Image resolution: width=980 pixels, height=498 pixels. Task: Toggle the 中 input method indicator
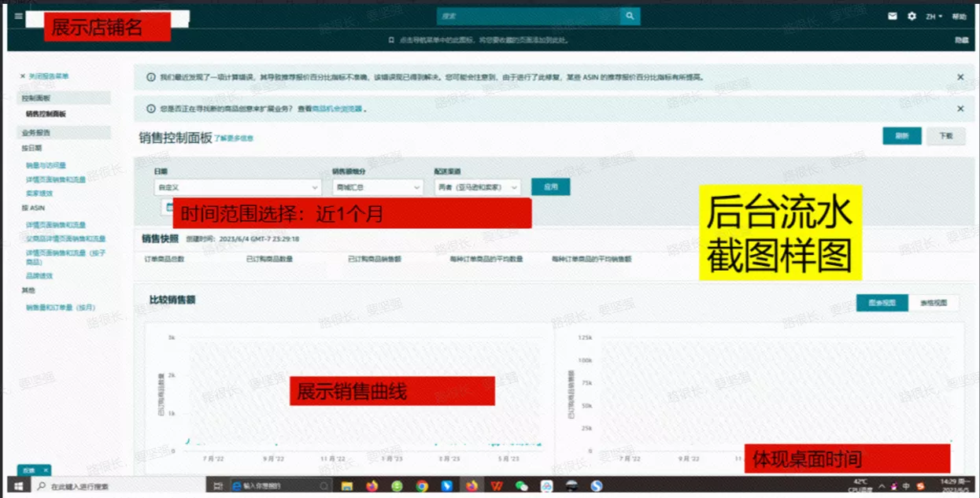pyautogui.click(x=907, y=486)
